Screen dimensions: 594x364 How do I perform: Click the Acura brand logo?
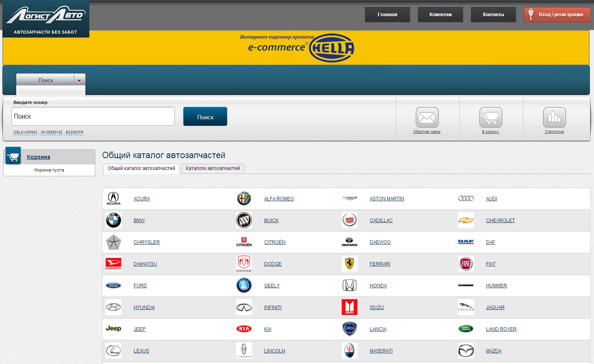coord(114,198)
